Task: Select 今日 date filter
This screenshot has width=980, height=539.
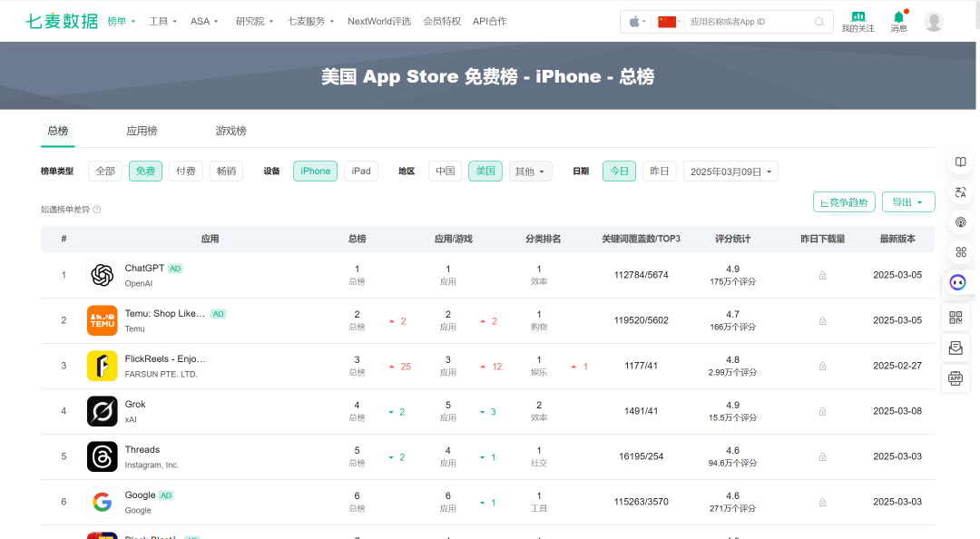Action: pos(620,171)
